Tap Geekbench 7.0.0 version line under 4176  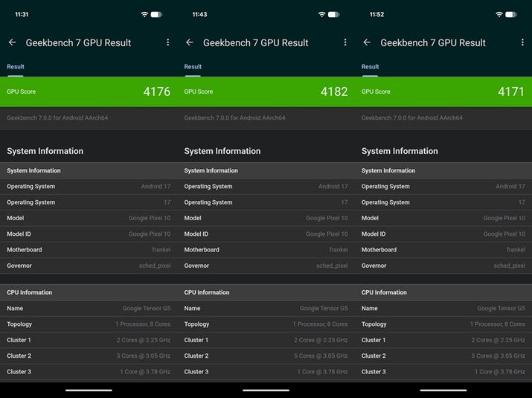[x=57, y=118]
